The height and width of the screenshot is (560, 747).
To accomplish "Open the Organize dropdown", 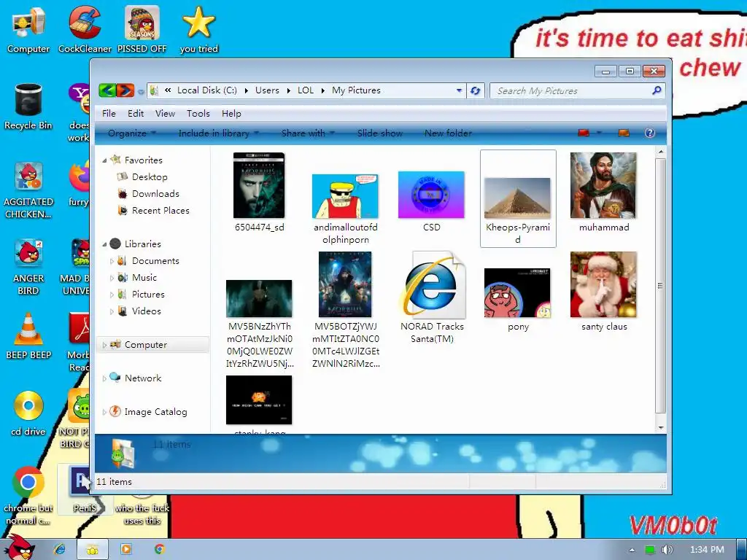I will coord(132,133).
